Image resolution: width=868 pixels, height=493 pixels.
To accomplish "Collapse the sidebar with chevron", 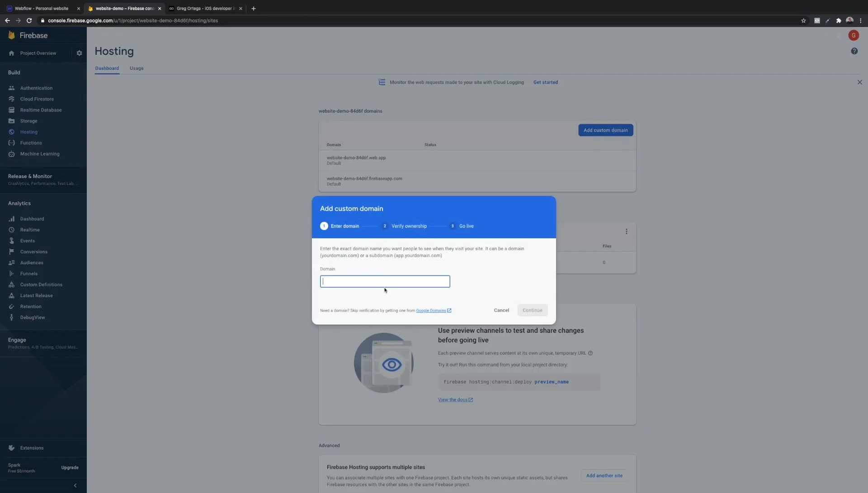I will click(x=75, y=485).
